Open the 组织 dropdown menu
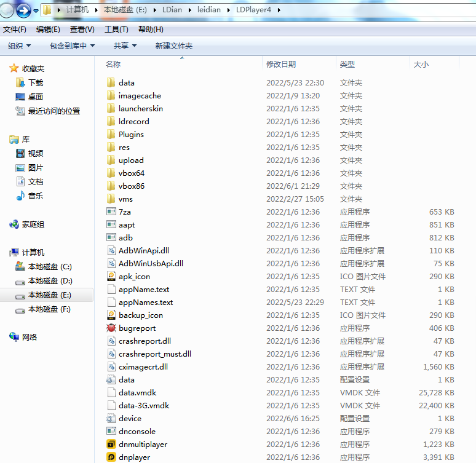 (x=20, y=46)
